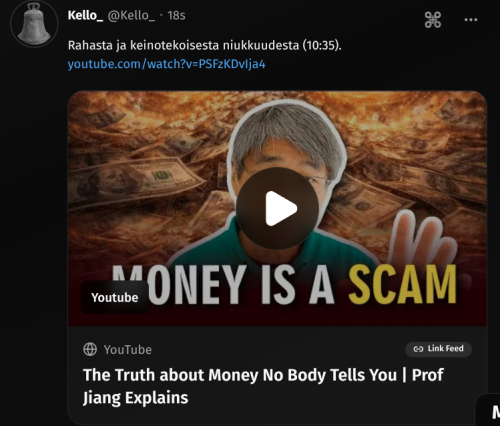Click the YouTube source label in card
Viewport: 500px width, 426px height.
pos(128,350)
